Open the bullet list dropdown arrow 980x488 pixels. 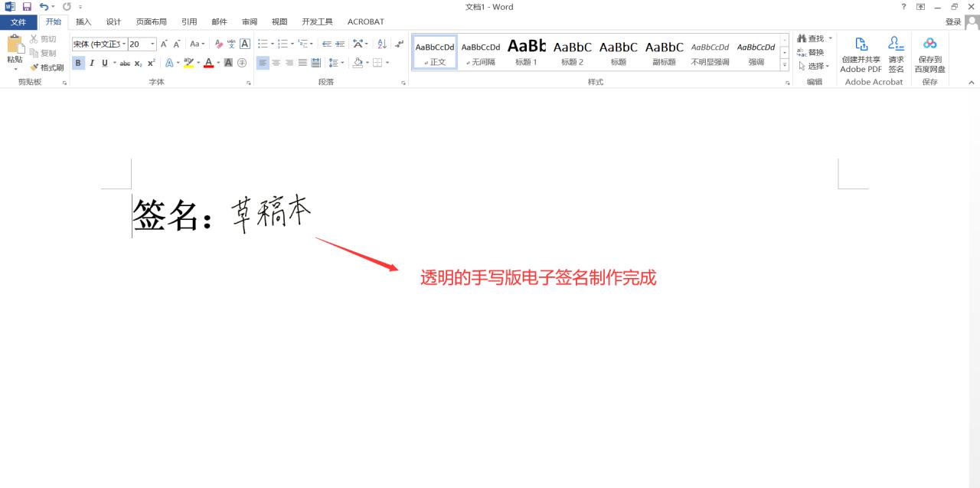(272, 44)
